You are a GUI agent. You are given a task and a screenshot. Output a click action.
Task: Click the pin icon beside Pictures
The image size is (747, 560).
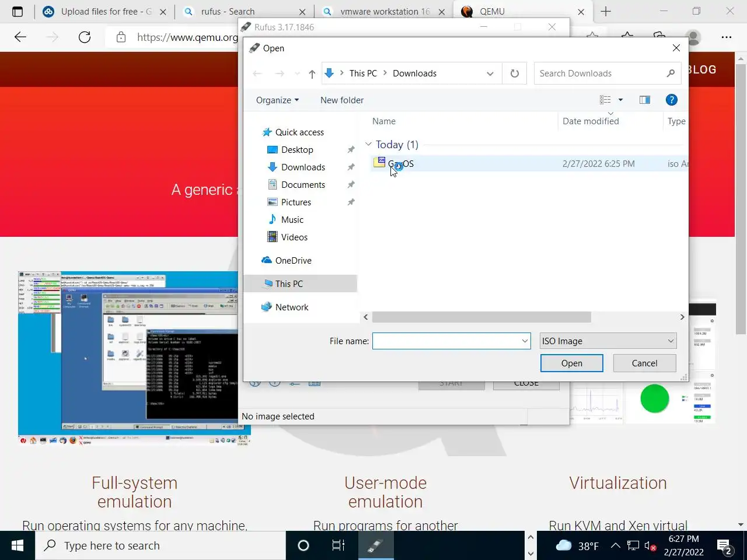(x=351, y=202)
